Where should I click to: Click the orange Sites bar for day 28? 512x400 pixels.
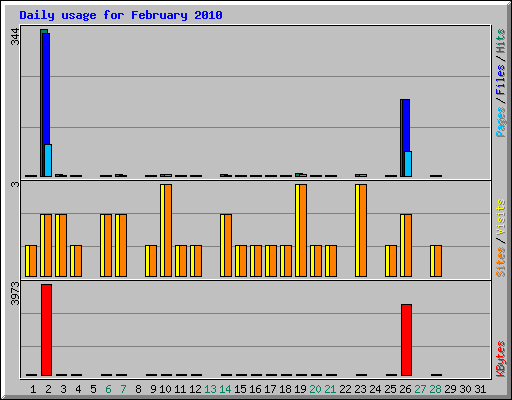(x=438, y=261)
